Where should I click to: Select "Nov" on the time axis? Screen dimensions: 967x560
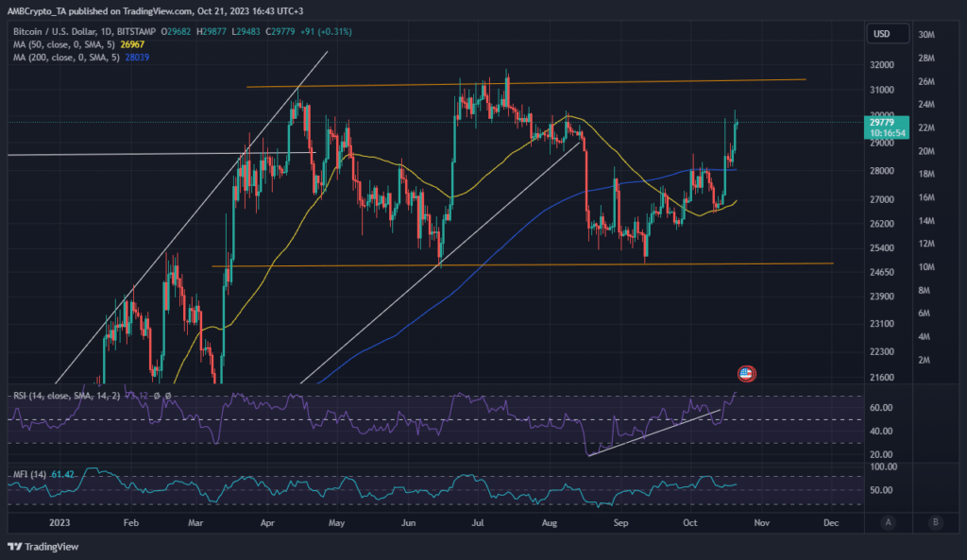click(761, 522)
